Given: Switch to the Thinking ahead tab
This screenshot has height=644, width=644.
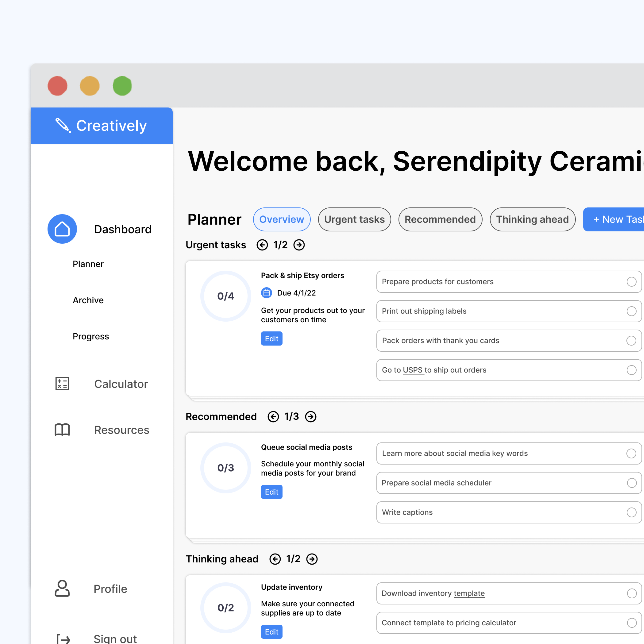Looking at the screenshot, I should pyautogui.click(x=533, y=219).
